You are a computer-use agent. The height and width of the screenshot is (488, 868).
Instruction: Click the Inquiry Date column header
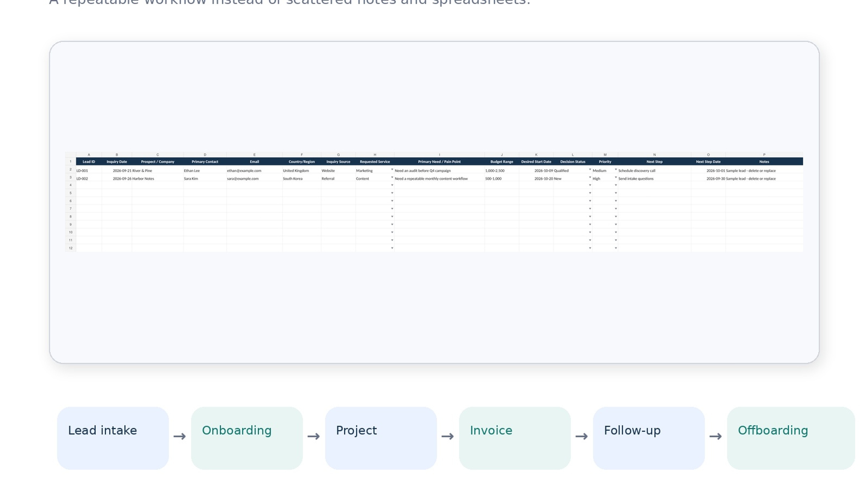point(117,162)
